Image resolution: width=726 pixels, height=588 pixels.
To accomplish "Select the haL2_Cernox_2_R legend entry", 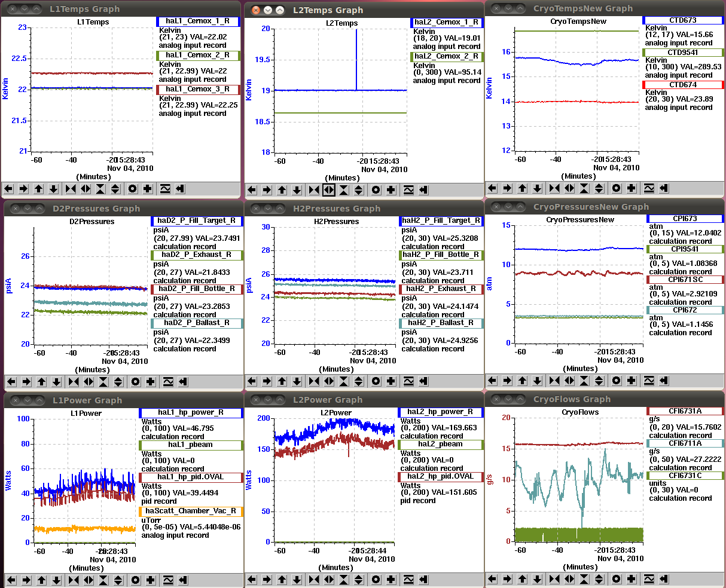I will click(x=447, y=57).
